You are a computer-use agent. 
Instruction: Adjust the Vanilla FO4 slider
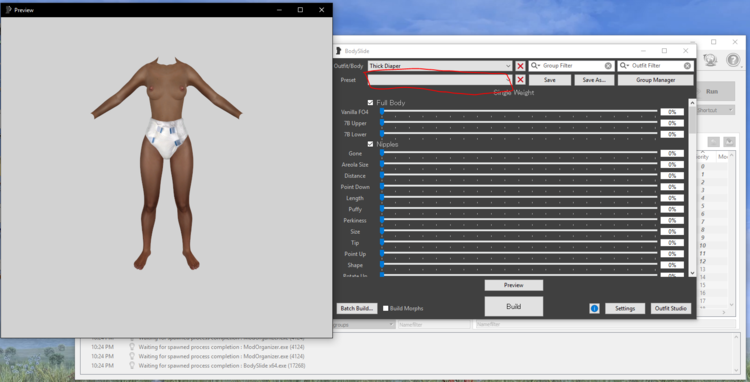pos(519,112)
